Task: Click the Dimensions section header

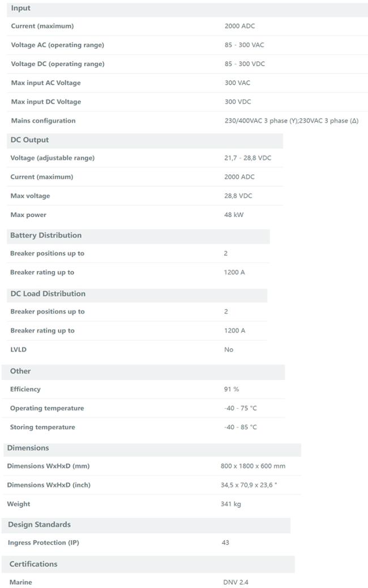Action: 28,448
